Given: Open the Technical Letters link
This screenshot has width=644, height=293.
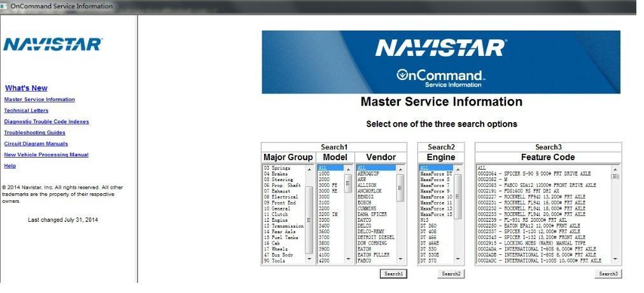Looking at the screenshot, I should pos(26,111).
